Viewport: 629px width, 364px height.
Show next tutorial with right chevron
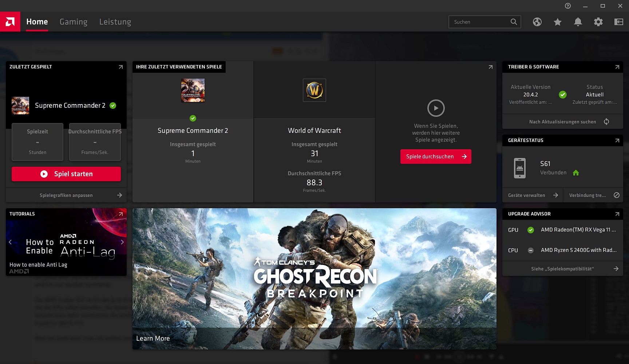pos(122,242)
